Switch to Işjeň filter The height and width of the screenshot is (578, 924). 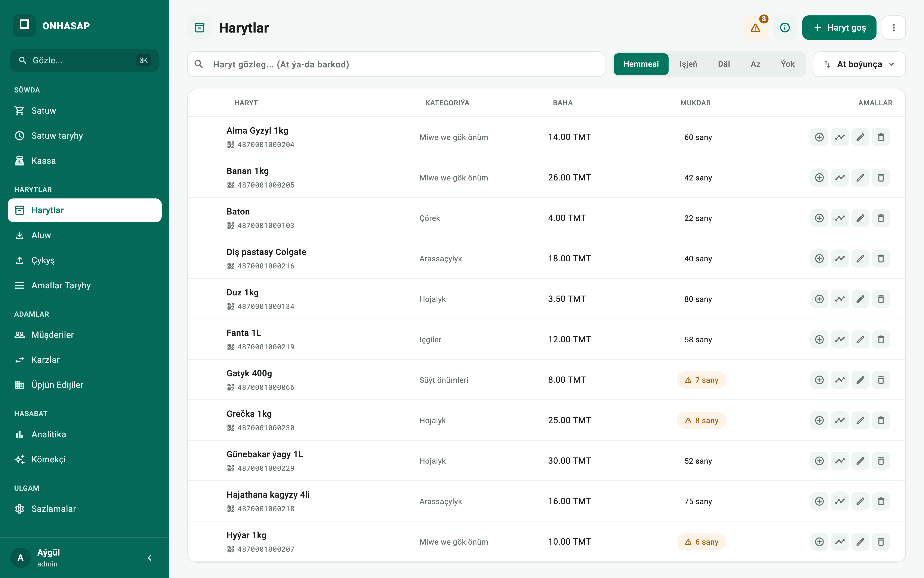688,64
